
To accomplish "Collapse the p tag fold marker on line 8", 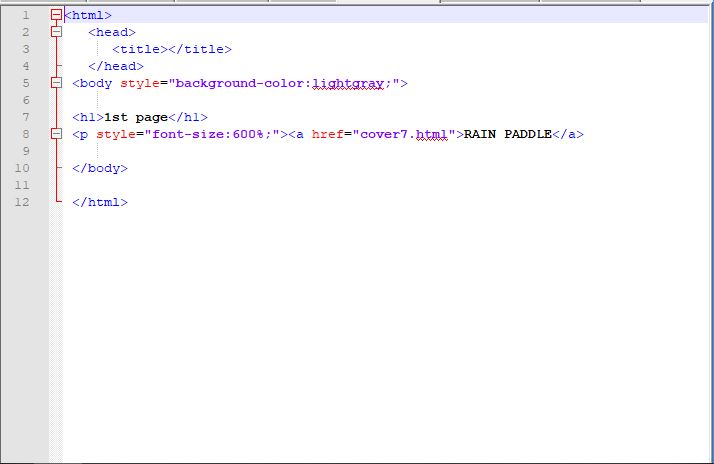I will pos(56,134).
